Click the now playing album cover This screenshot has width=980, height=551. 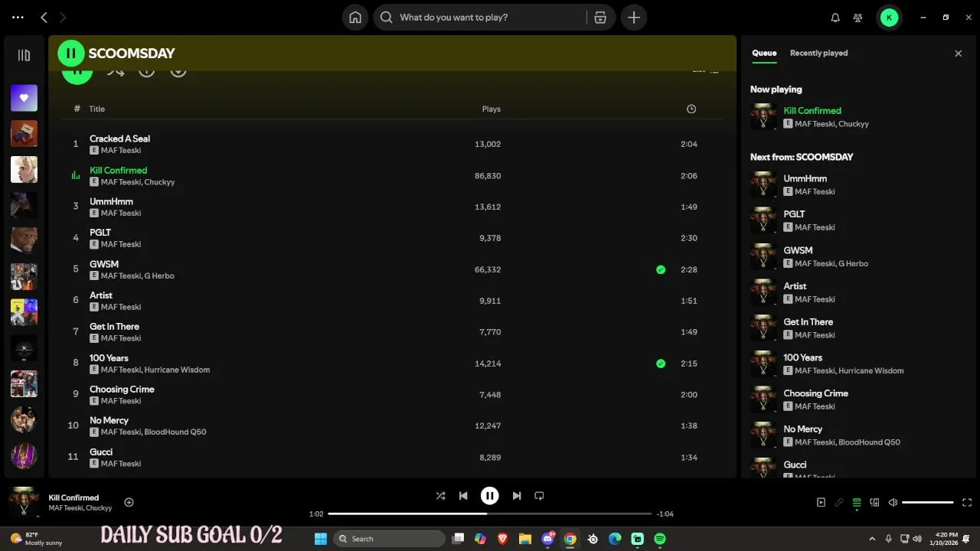coord(24,502)
